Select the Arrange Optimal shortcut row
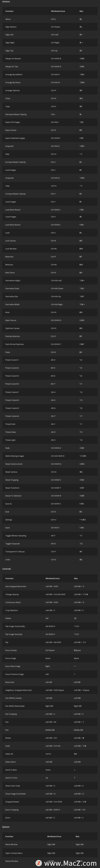This screenshot has width=100, height=868. point(50,91)
